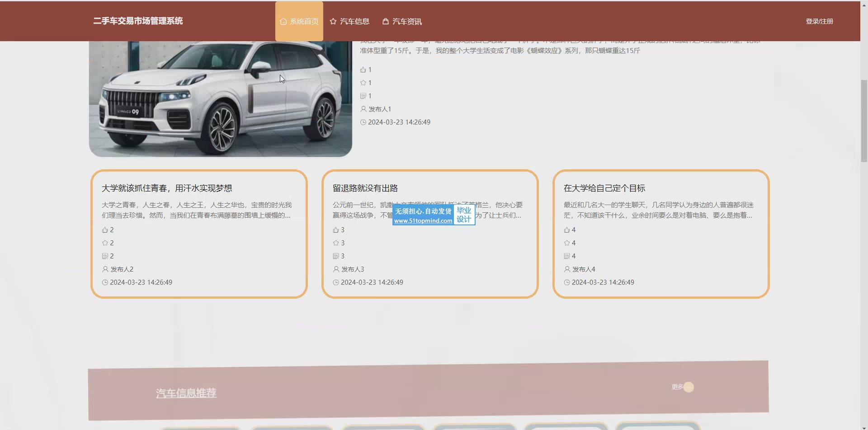This screenshot has height=430, width=868.
Task: Click the thumbs-up icon on the 在大学给自己定个目标 card
Action: (567, 230)
